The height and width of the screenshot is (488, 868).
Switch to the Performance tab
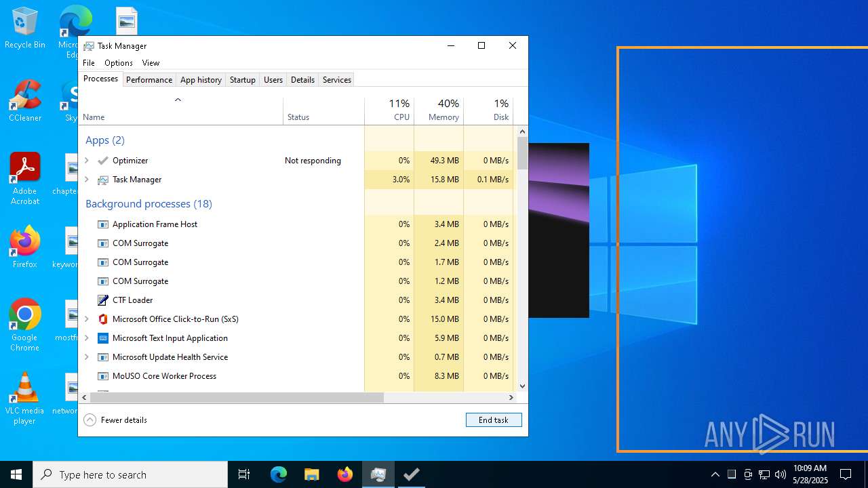coord(149,80)
